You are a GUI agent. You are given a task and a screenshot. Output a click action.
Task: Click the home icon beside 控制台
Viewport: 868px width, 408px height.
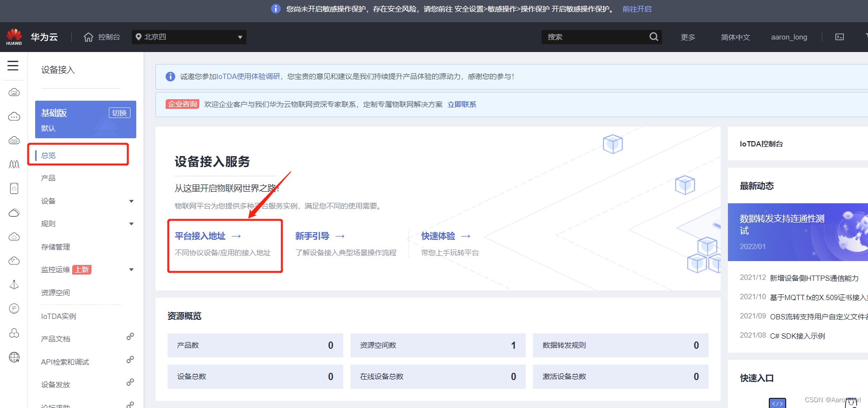coord(88,37)
